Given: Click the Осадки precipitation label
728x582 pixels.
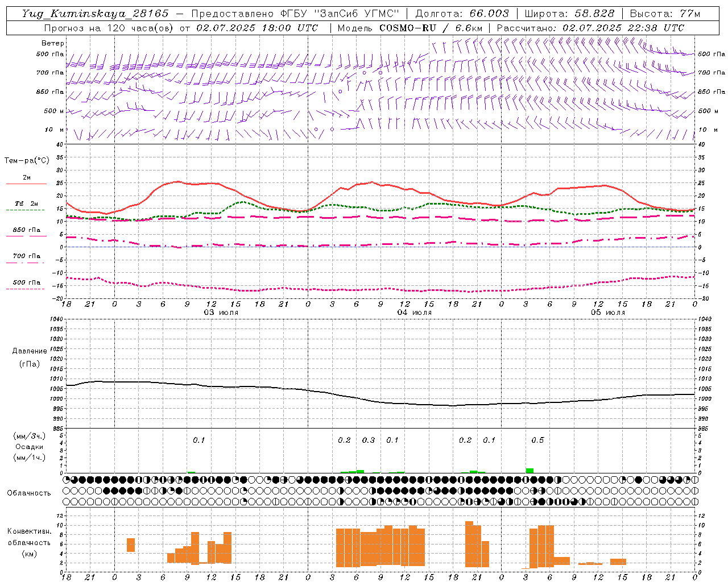Looking at the screenshot, I should pos(30,447).
